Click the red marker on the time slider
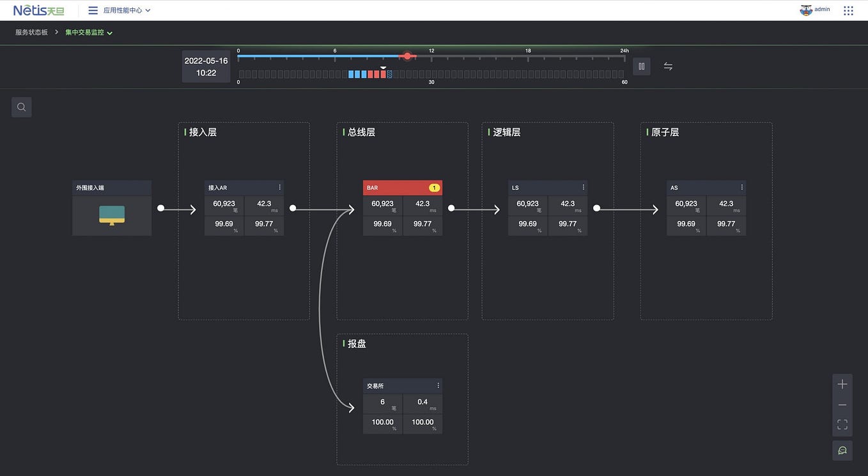868x476 pixels. click(408, 56)
